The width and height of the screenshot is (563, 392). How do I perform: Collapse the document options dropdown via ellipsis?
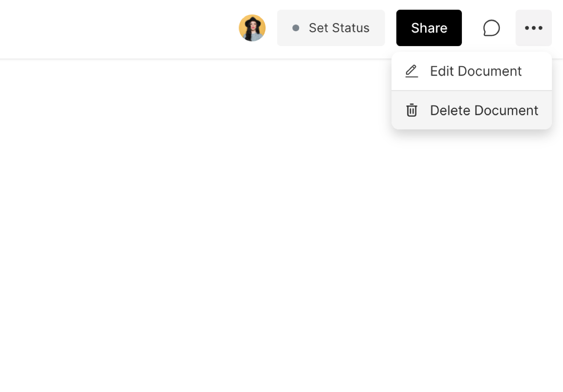coord(534,28)
